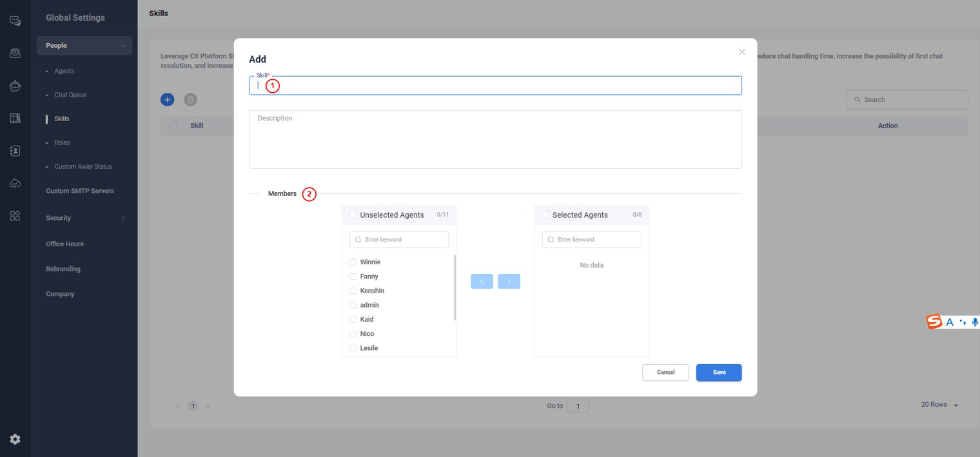Open the apps grid icon
This screenshot has height=457, width=980.
pyautogui.click(x=15, y=216)
